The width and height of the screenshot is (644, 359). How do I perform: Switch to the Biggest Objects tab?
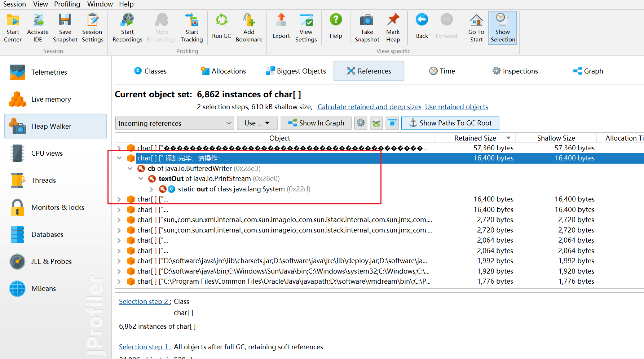[x=296, y=71]
